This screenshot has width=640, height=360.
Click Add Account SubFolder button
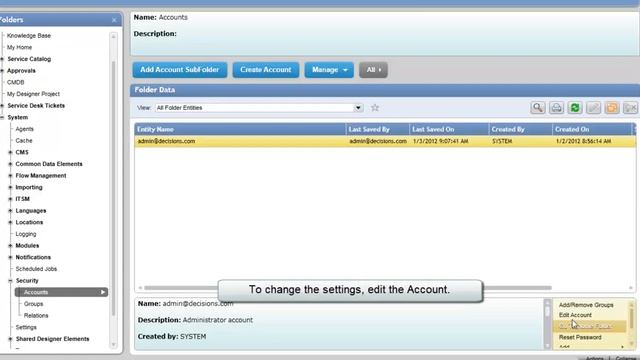pos(180,70)
